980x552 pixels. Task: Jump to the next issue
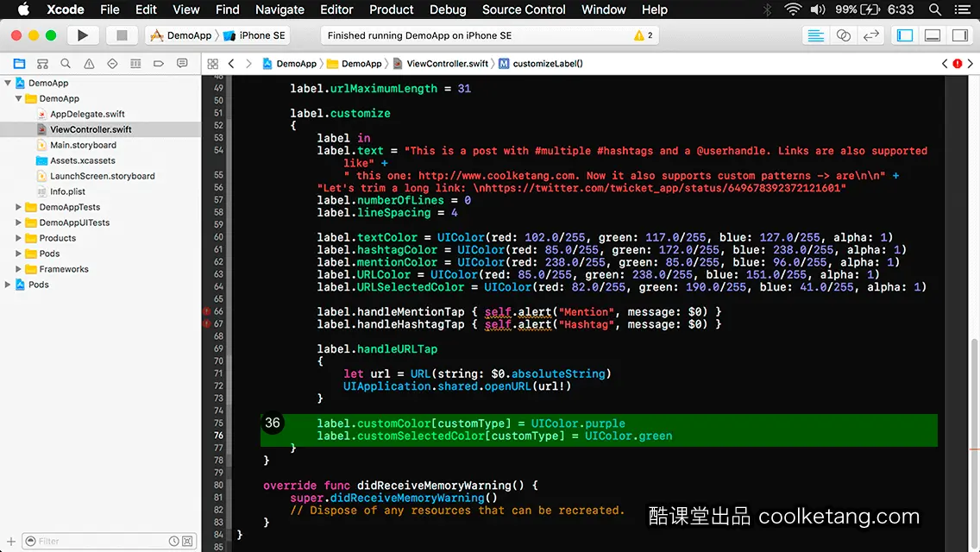pyautogui.click(x=970, y=64)
